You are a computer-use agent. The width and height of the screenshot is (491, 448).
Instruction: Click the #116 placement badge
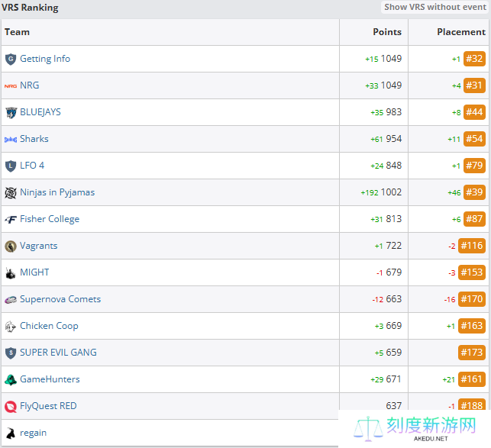472,246
